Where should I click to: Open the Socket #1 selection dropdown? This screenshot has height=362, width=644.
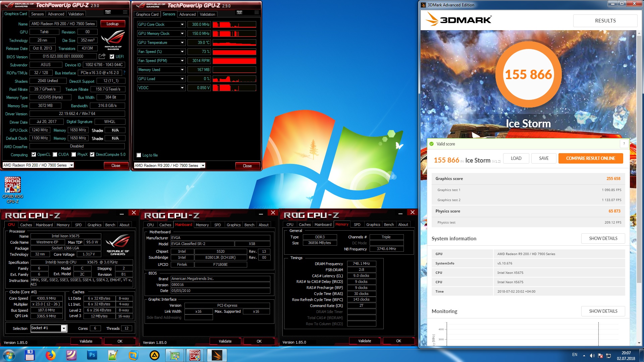[63, 328]
